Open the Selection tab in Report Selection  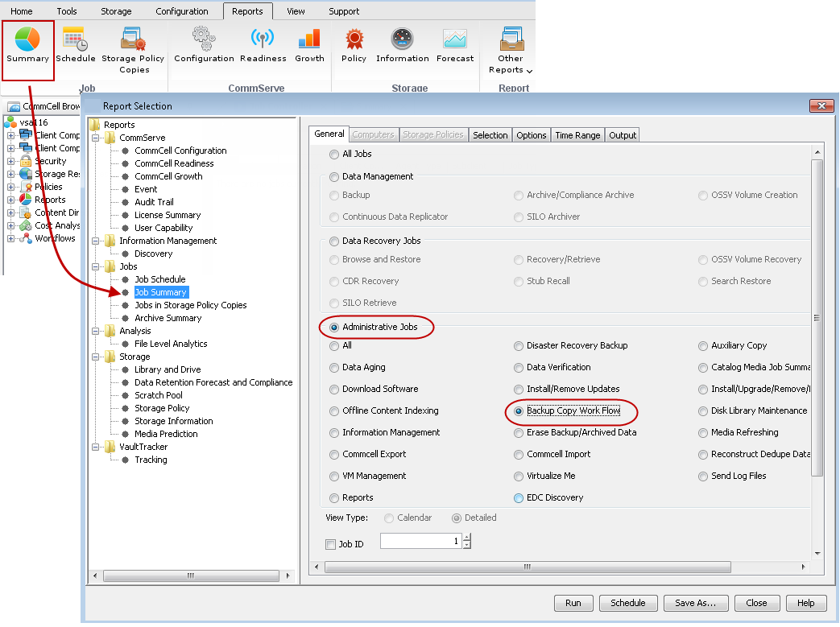tap(490, 135)
